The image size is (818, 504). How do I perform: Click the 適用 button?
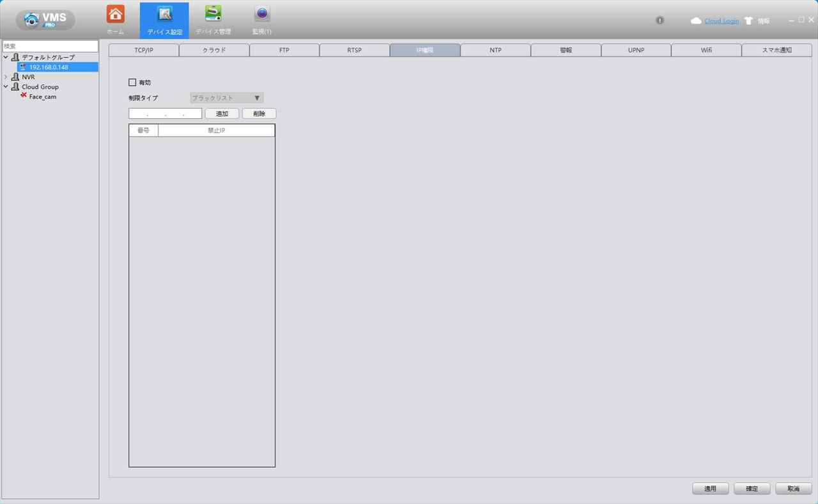(710, 489)
